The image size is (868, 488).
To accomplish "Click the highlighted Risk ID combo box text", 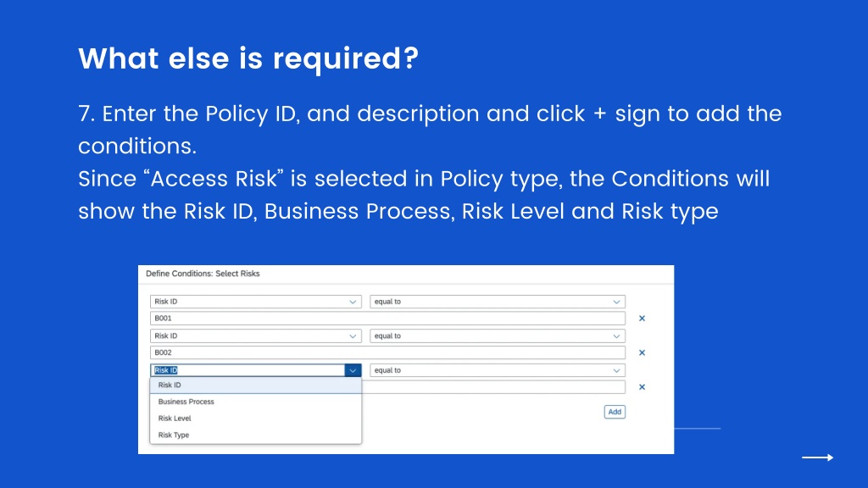I will click(166, 370).
